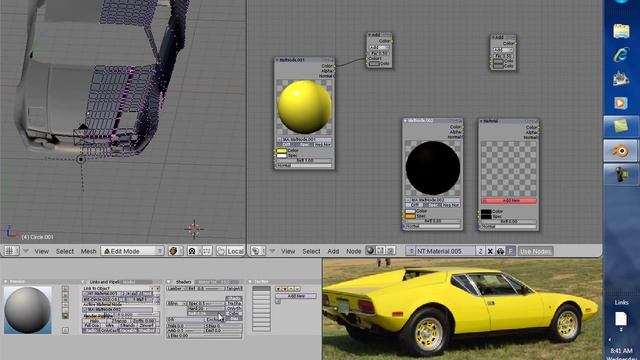The image size is (640, 360).
Task: Collapse the 3D view header menus arrow
Action: pos(26,251)
